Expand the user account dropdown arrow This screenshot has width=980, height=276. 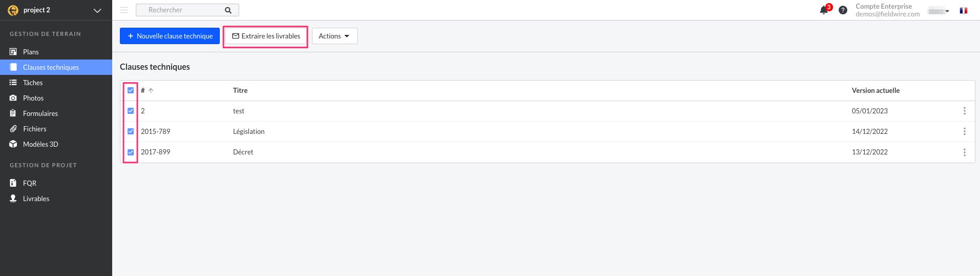tap(947, 11)
